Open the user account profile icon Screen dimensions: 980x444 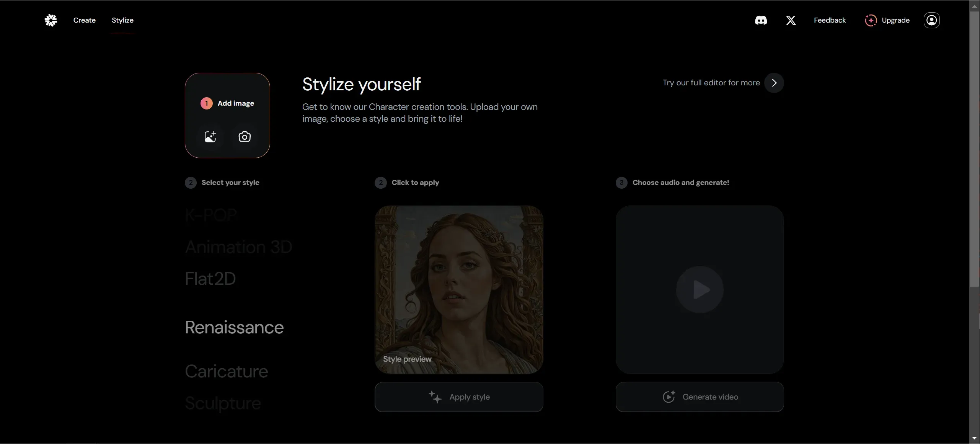click(x=931, y=20)
